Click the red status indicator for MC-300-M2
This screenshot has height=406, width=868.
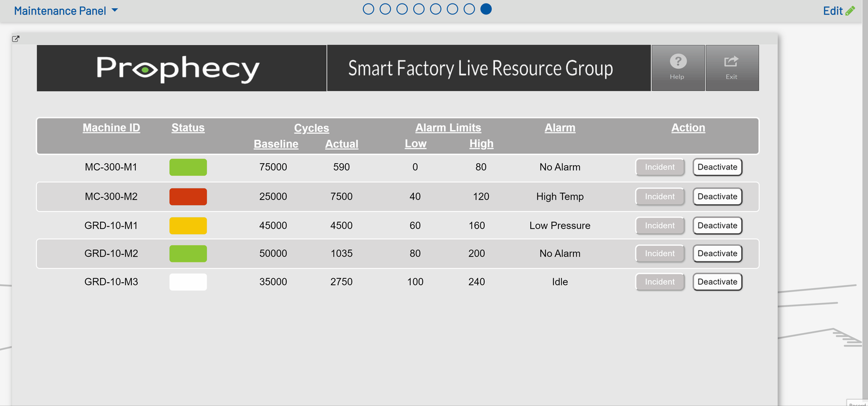point(187,197)
